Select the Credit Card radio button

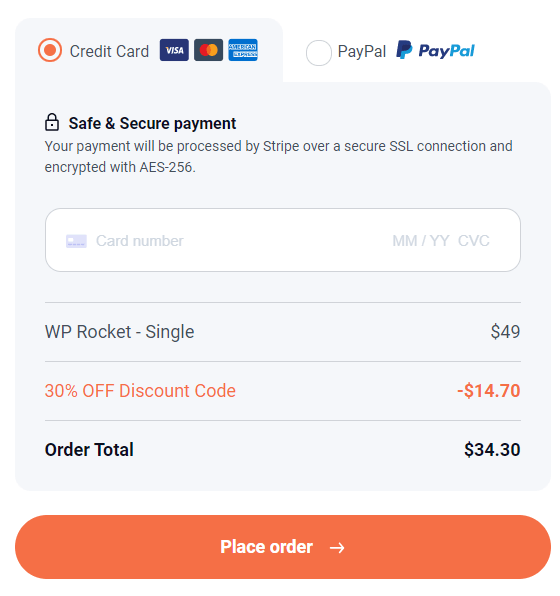click(50, 50)
